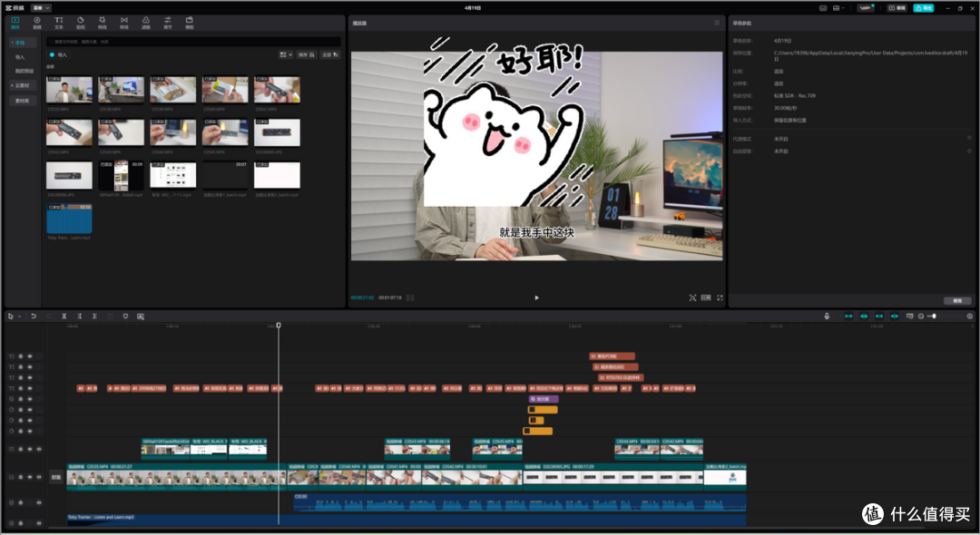Hide the overlay video track above main track
This screenshot has width=980, height=535.
[29, 449]
